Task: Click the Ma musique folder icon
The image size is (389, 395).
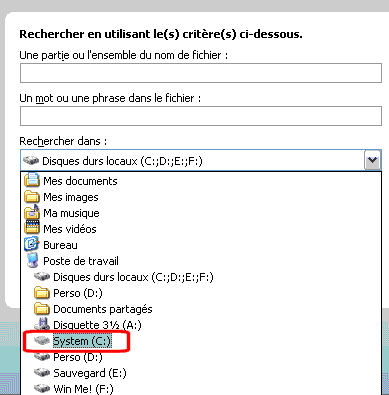Action: tap(32, 212)
